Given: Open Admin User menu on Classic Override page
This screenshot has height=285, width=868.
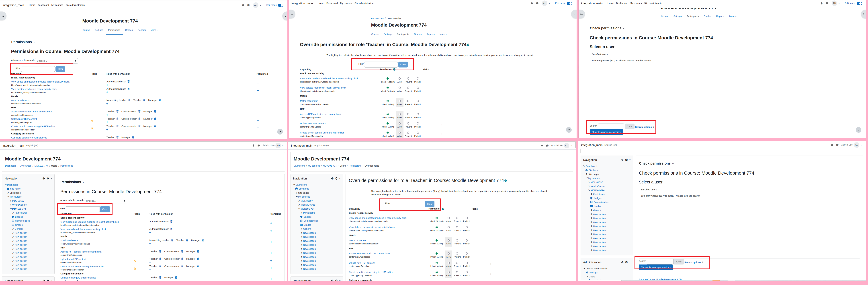Looking at the screenshot, I should click(562, 146).
